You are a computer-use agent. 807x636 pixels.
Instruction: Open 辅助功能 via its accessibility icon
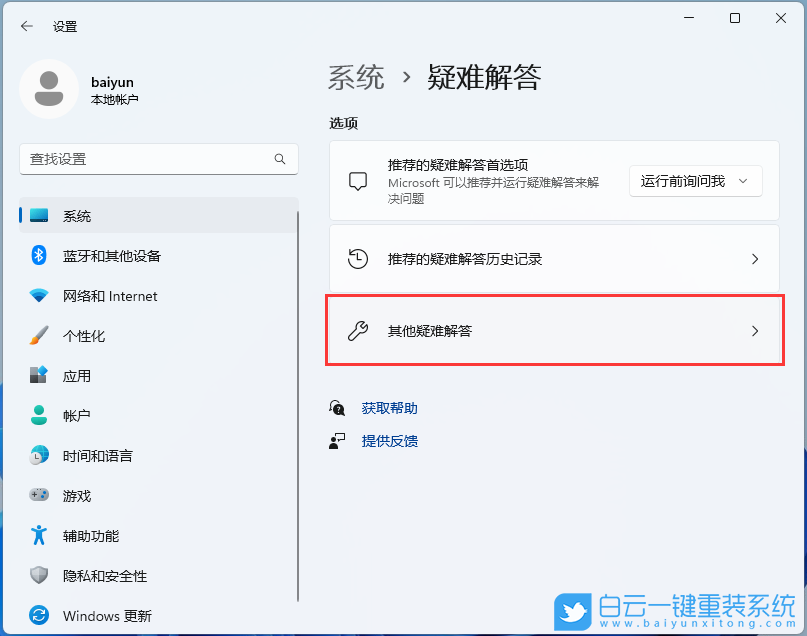(37, 536)
